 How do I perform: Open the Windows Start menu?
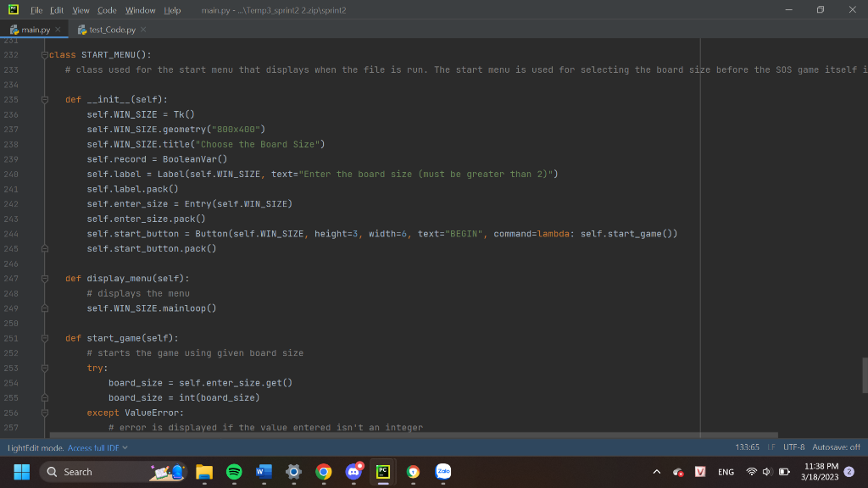tap(21, 472)
